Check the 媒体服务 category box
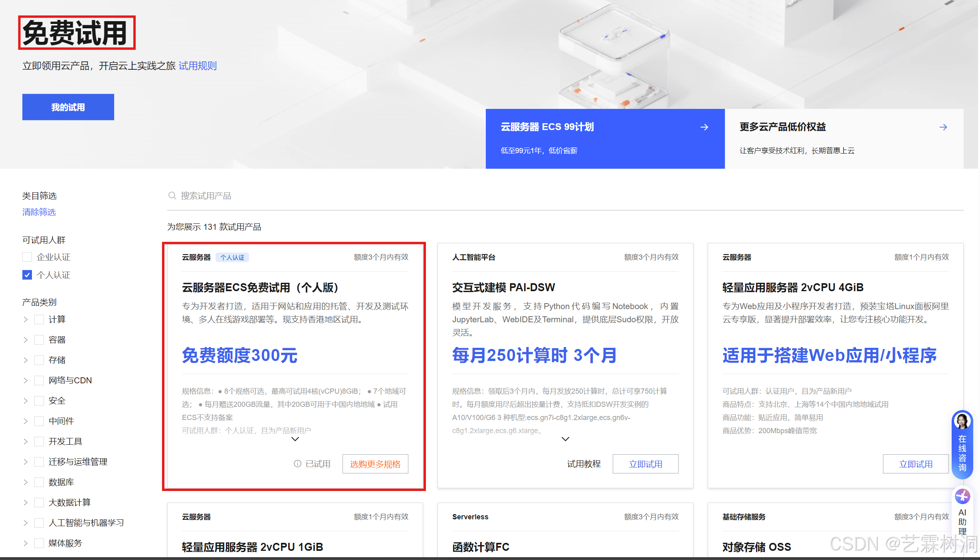Screen dimensions: 980x560 (x=39, y=543)
